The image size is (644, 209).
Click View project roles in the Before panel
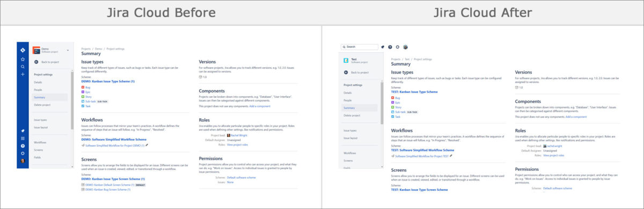point(237,145)
